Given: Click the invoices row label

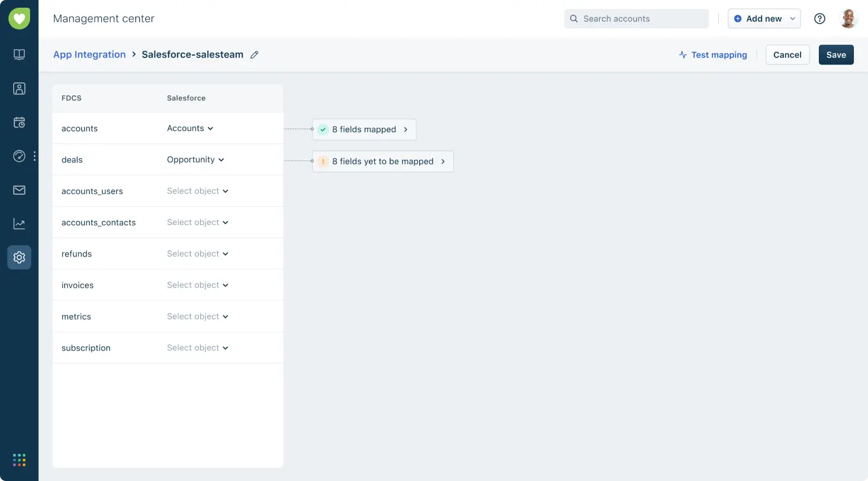Looking at the screenshot, I should 78,285.
